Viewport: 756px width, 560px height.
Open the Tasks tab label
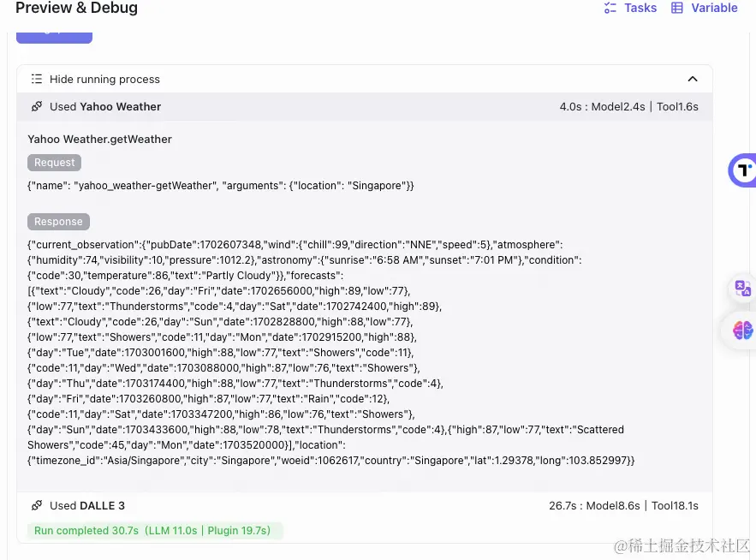point(640,8)
